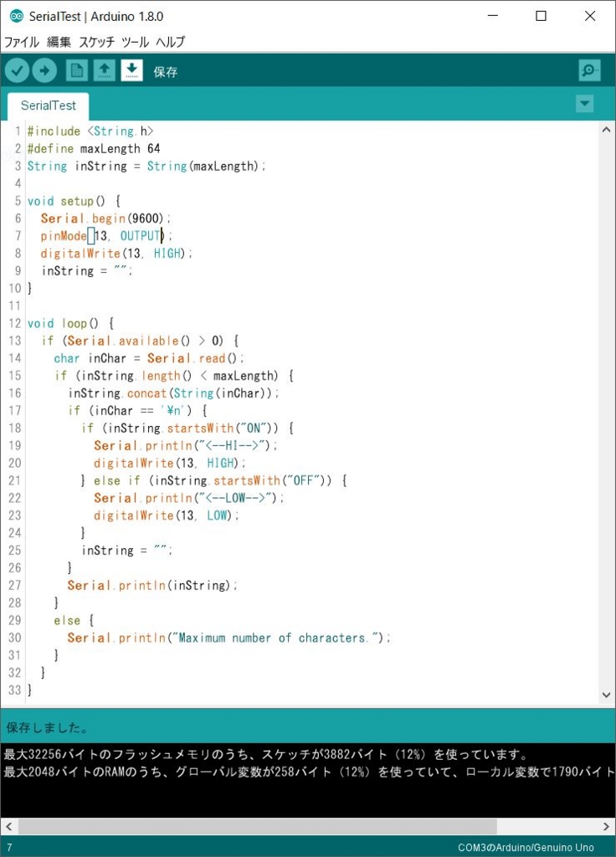The image size is (616, 857).
Task: Click the 'Serial.println("<--HI-->");' line
Action: (186, 446)
